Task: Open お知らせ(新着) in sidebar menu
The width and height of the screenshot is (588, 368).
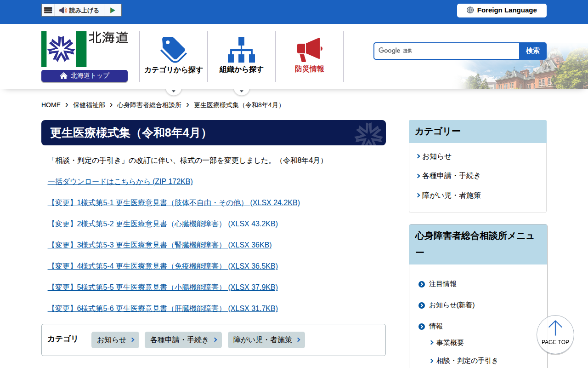Action: (452, 305)
